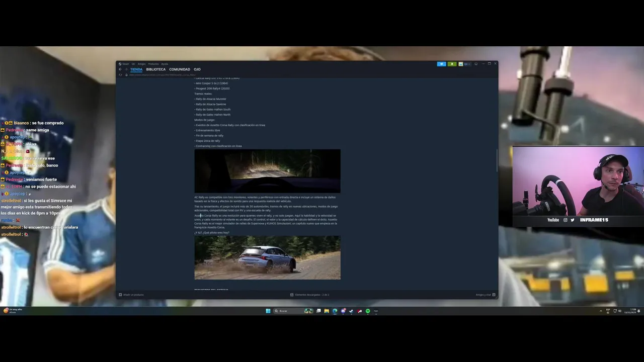Open the downloads Elementos descargados status

click(309, 295)
